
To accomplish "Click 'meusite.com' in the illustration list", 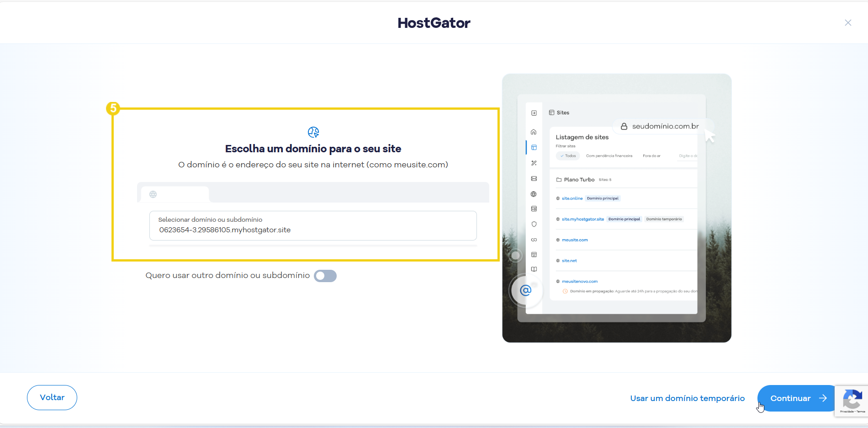I will (575, 240).
